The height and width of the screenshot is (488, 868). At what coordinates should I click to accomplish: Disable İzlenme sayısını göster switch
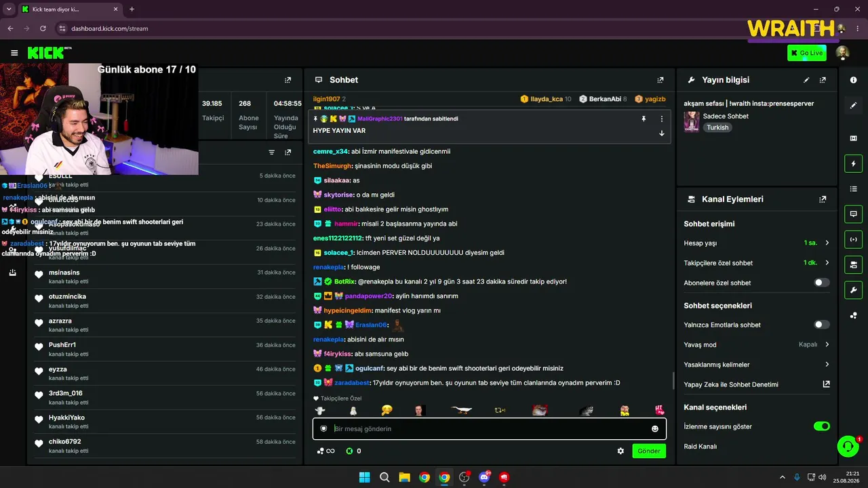click(x=821, y=426)
